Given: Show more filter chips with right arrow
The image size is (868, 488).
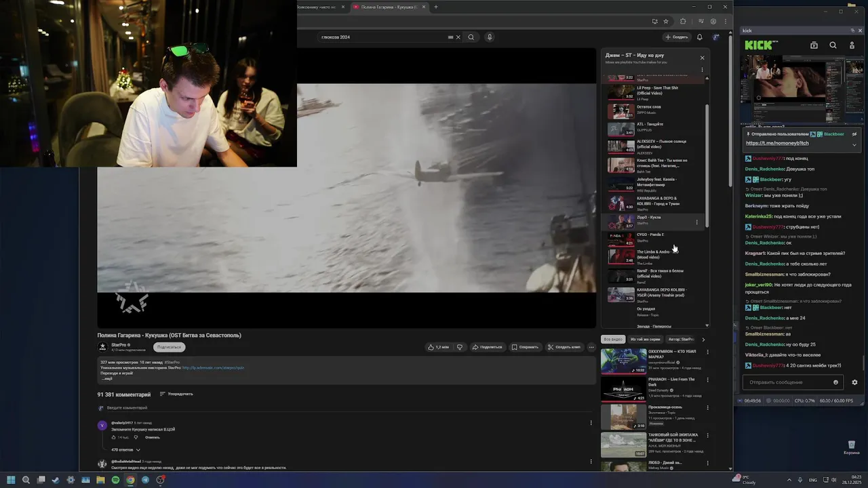Looking at the screenshot, I should point(703,339).
